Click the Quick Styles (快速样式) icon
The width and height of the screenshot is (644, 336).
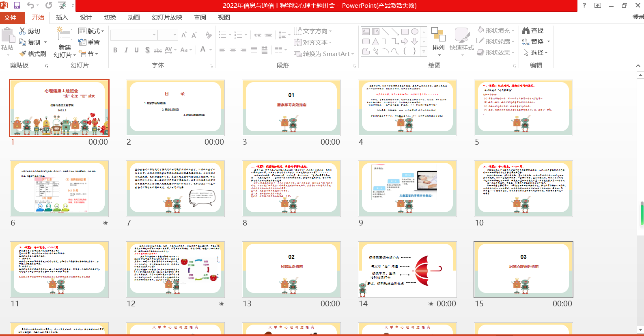(461, 40)
